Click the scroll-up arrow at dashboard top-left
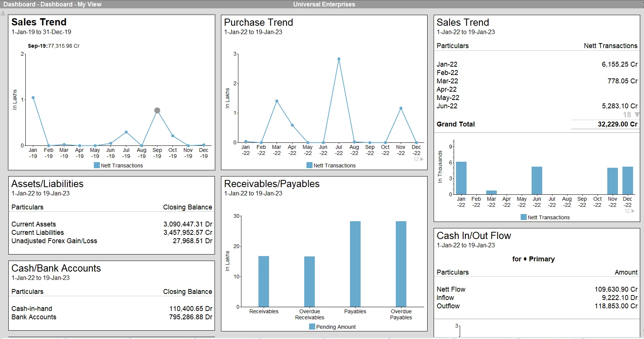 coord(3,13)
